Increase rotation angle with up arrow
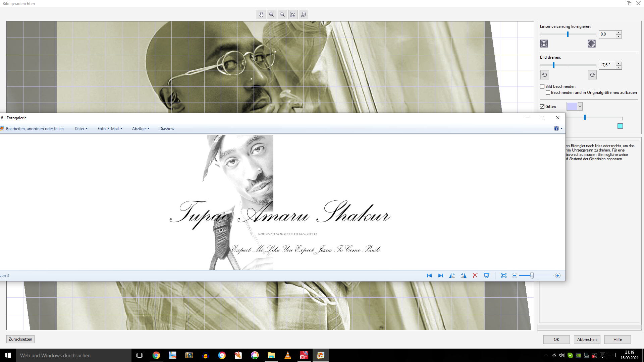The image size is (644, 362). point(619,63)
